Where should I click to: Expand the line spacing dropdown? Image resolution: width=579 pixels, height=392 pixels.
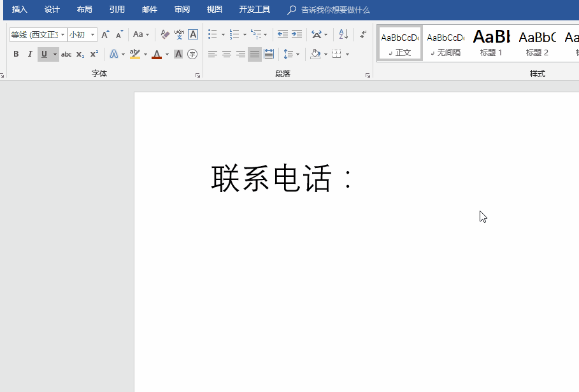pos(297,55)
